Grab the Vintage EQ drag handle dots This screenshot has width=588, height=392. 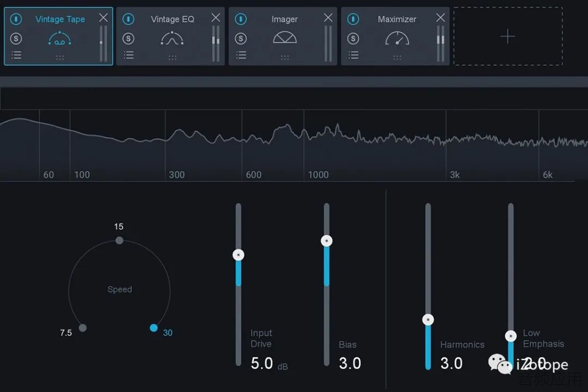pos(172,57)
